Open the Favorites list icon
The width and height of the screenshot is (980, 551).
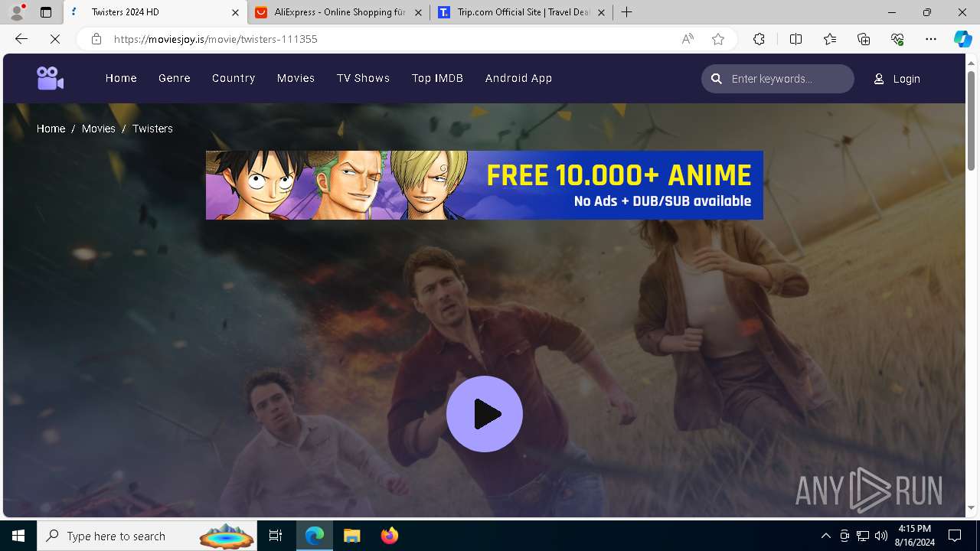tap(830, 39)
